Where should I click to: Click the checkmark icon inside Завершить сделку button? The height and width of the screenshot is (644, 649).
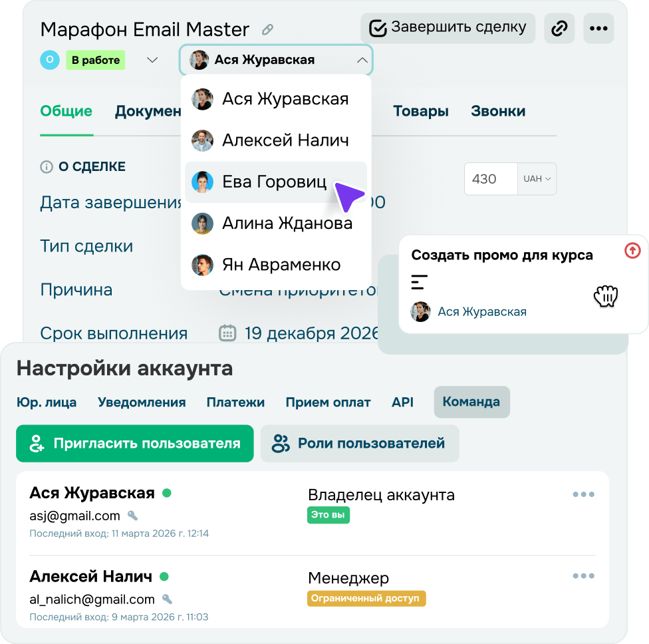point(377,28)
